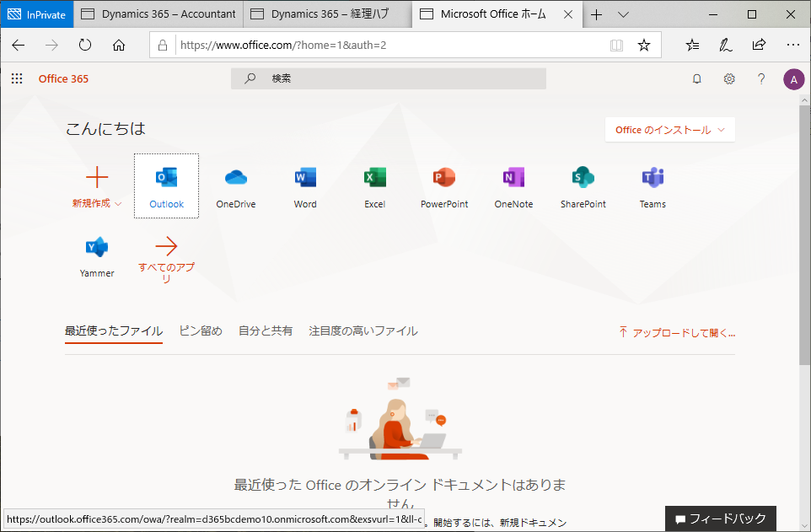Select the 自分と共有 tab
811x532 pixels.
click(266, 330)
